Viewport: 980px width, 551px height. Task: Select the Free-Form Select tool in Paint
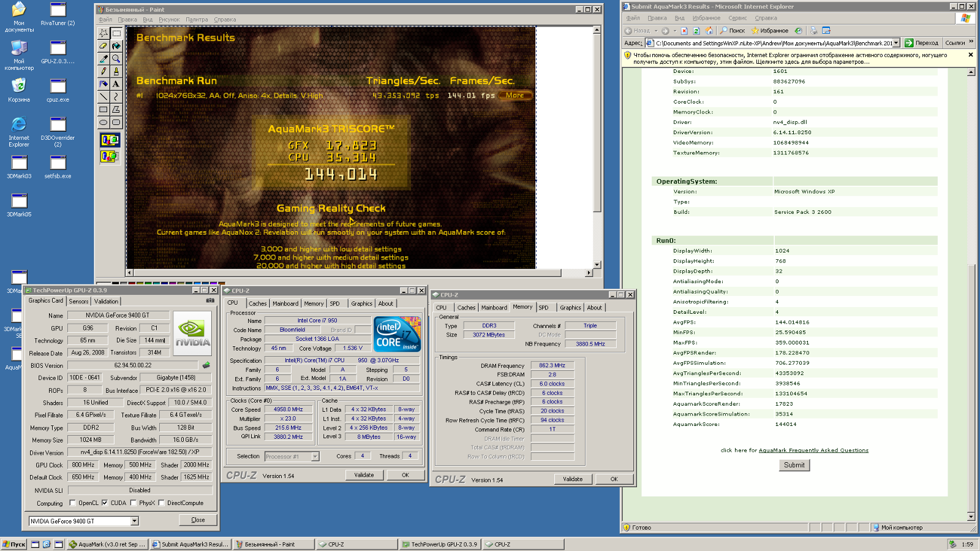tap(104, 33)
